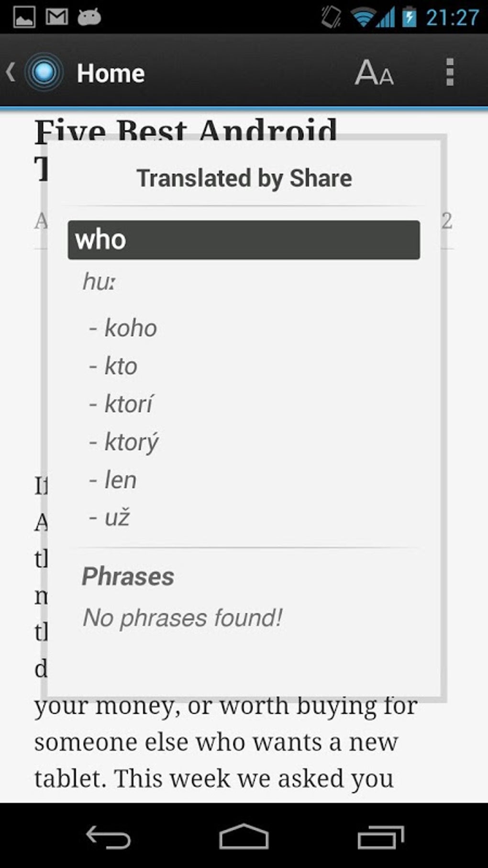
Task: Tap the Phrases section heading
Action: (x=128, y=576)
